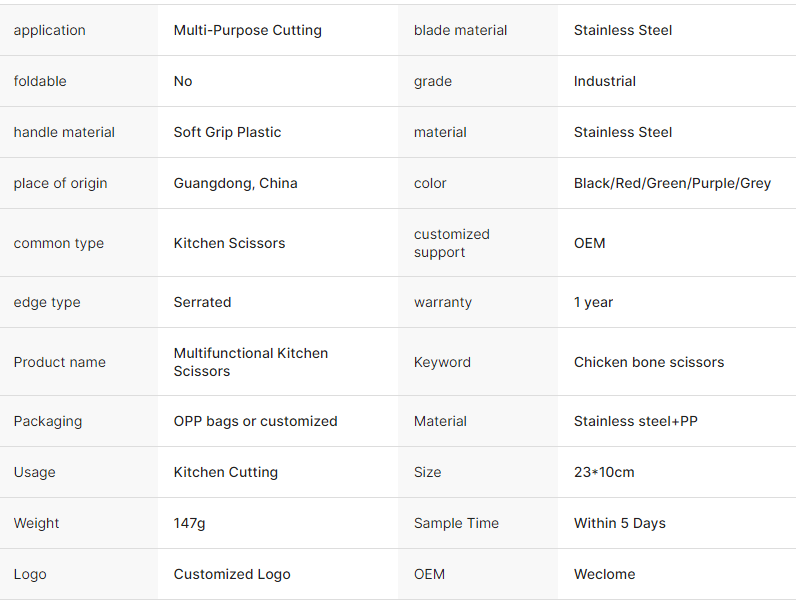Select the 'Kitchen Cutting' usage value
Viewport: 796px width, 605px height.
coord(225,472)
